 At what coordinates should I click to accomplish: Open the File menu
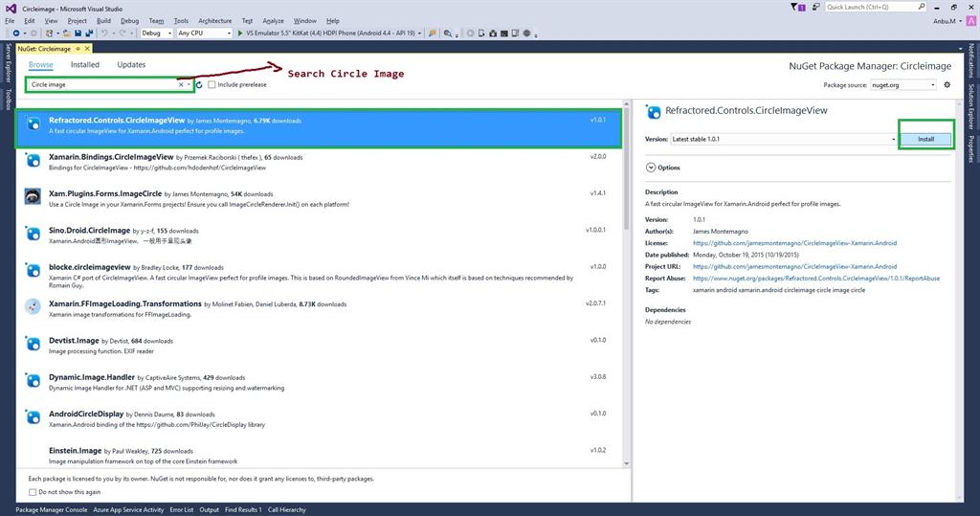10,21
